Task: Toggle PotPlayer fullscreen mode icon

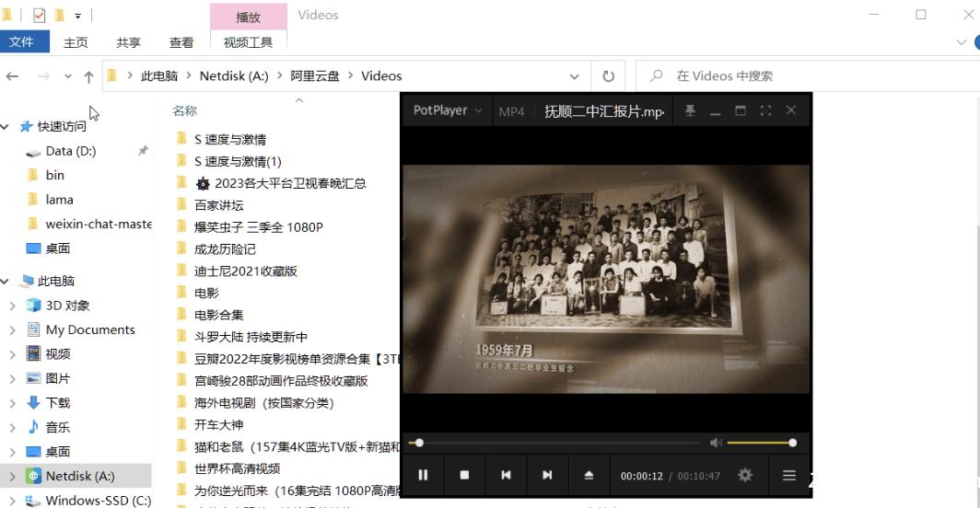Action: tap(765, 110)
